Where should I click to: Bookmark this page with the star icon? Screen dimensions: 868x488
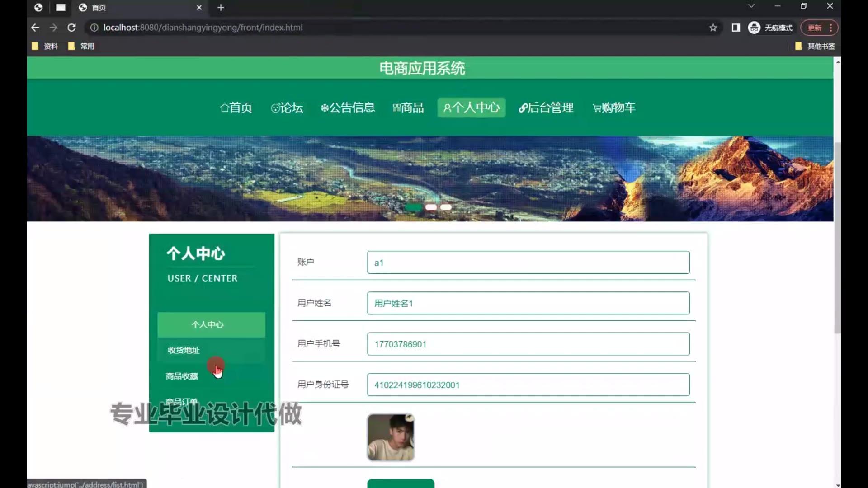713,28
